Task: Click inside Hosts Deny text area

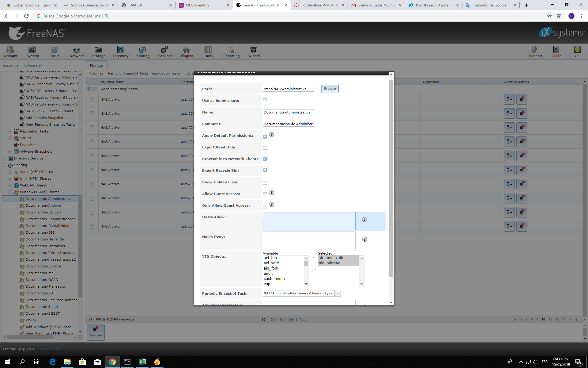Action: [309, 241]
